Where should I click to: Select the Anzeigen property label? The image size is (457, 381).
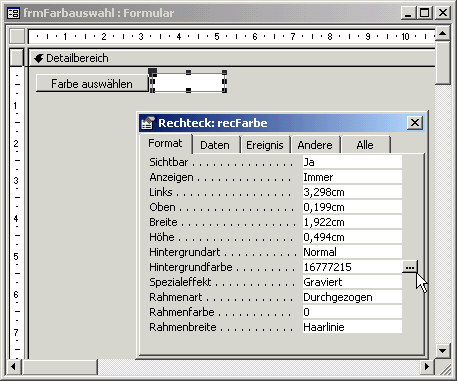(171, 177)
